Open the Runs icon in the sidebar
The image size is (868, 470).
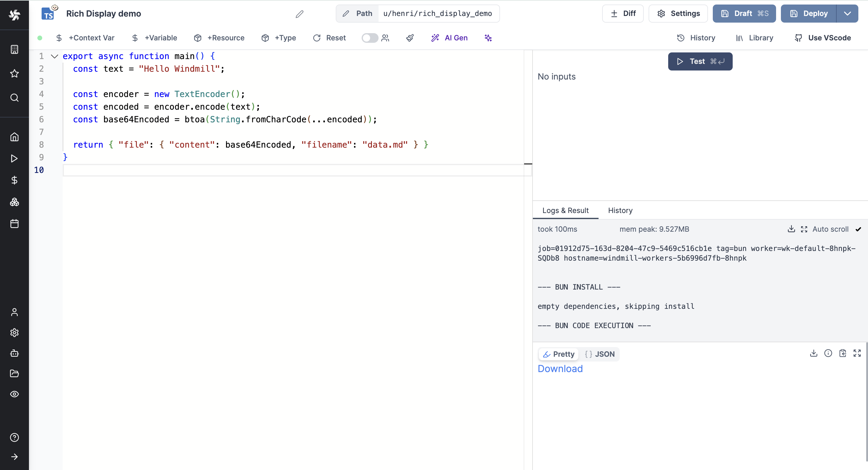14,158
